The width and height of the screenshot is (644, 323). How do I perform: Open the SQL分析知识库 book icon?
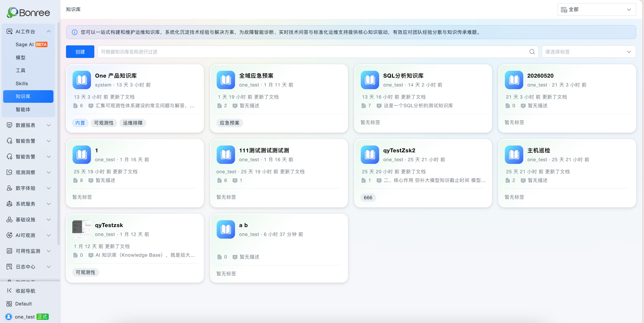point(370,80)
